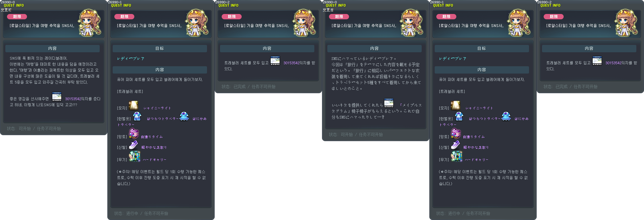The width and height of the screenshot is (644, 220).
Task: Click the hat item icon in the left 26990-1 panel
Action: pyautogui.click(x=133, y=105)
